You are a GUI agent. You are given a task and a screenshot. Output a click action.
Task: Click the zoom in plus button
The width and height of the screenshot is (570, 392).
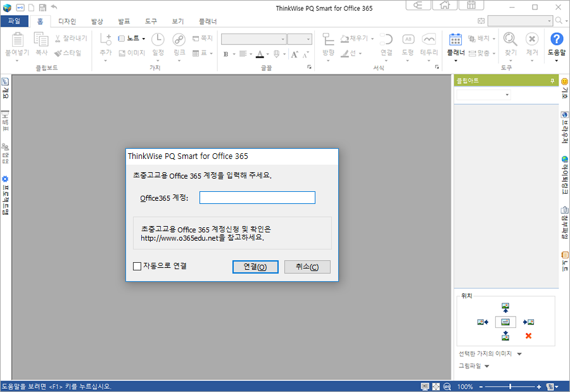pyautogui.click(x=539, y=386)
